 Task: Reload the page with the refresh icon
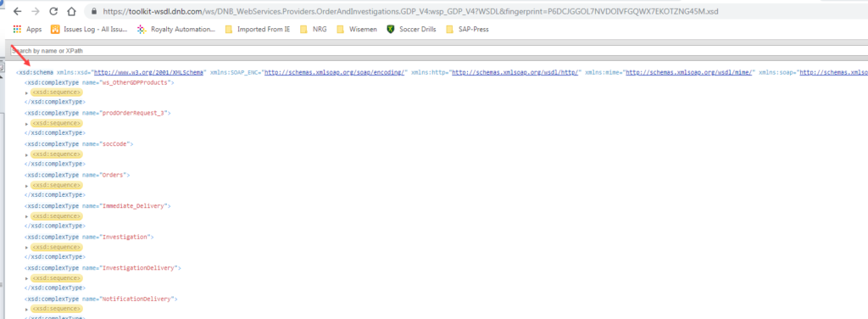(53, 11)
